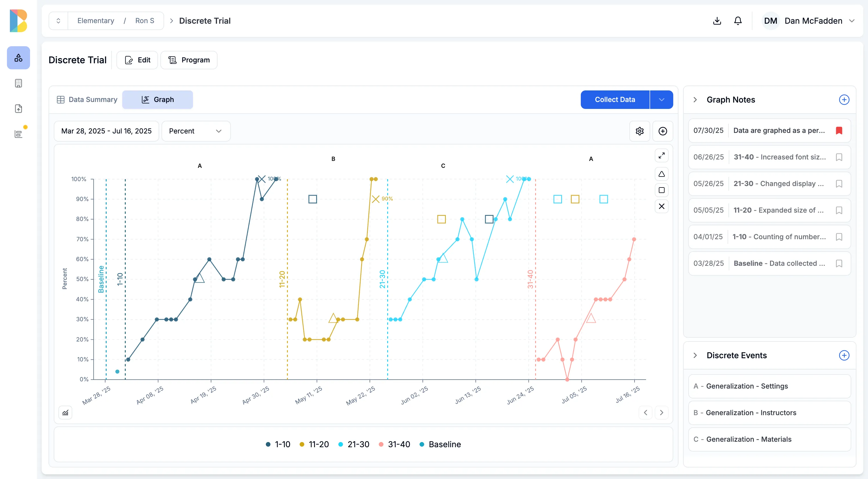
Task: Open the Percent dropdown
Action: [x=196, y=131]
